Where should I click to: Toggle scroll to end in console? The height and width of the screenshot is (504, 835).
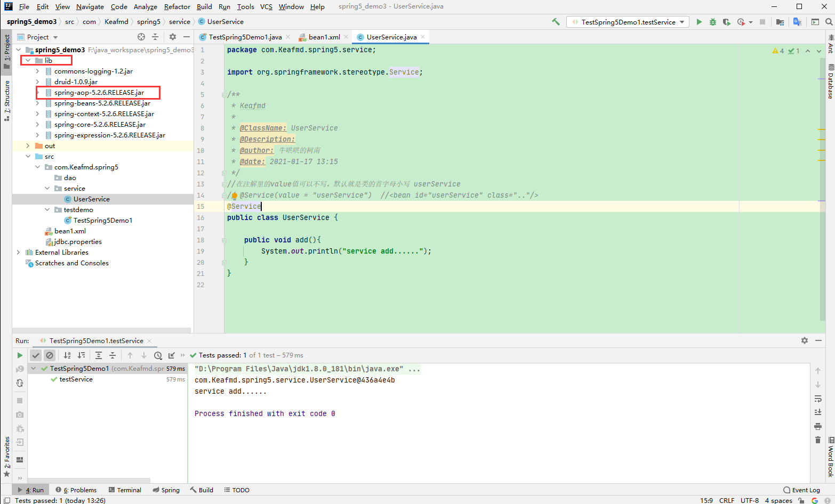[x=818, y=412]
